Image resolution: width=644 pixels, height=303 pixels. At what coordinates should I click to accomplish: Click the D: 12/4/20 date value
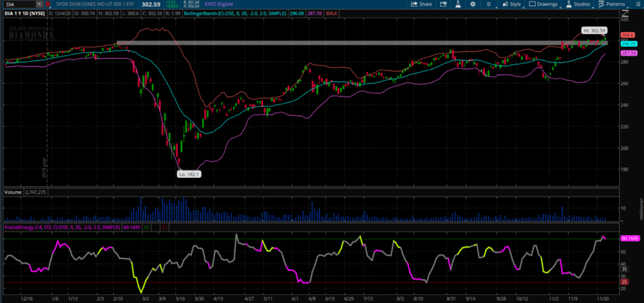click(x=60, y=13)
